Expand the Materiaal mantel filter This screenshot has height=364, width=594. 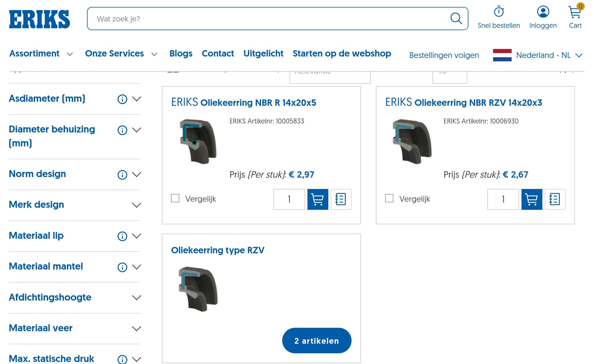click(x=136, y=267)
